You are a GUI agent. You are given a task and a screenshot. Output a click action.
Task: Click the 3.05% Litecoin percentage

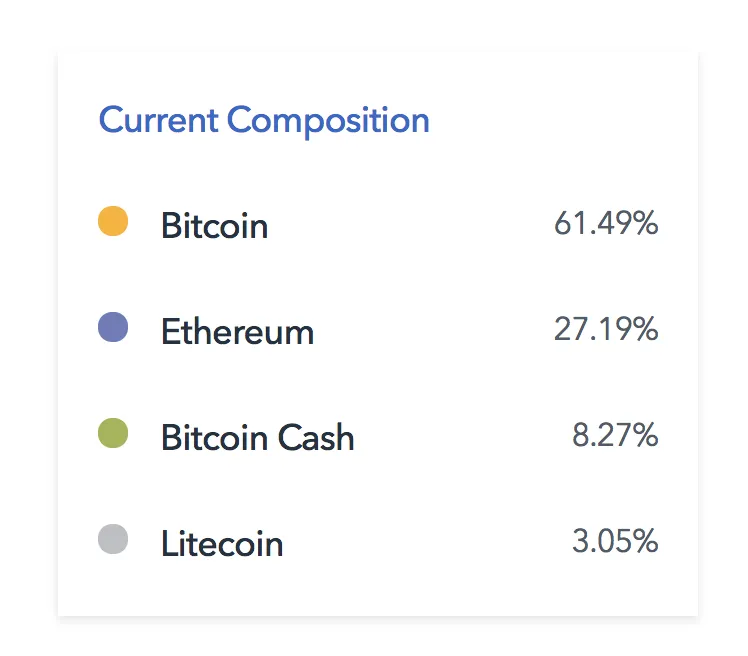tap(615, 541)
